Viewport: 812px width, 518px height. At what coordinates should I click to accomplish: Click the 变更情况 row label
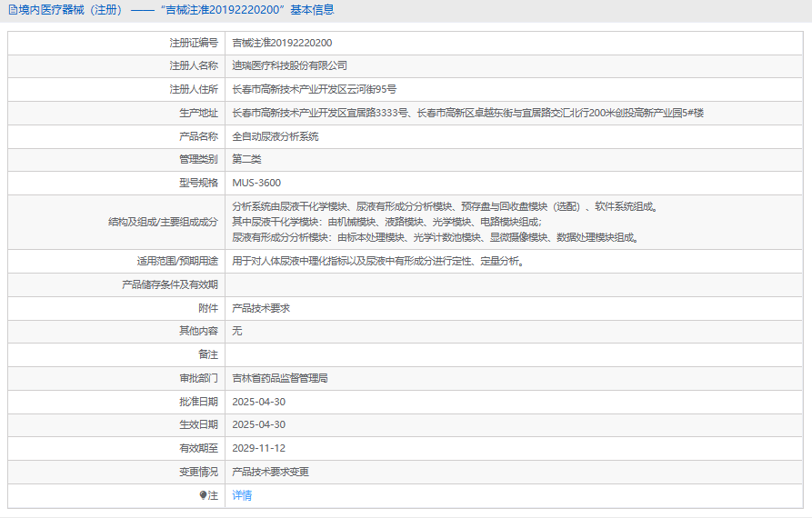click(x=198, y=472)
